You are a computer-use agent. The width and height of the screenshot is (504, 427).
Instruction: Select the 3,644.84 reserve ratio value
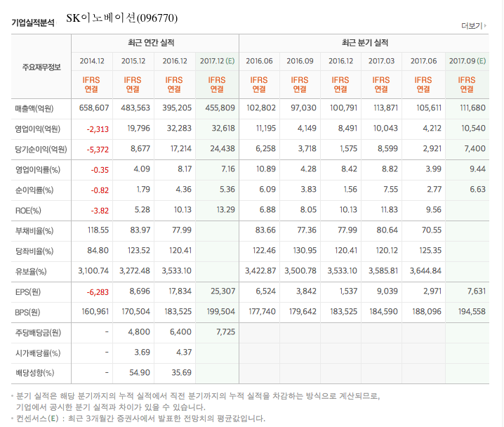pos(425,270)
